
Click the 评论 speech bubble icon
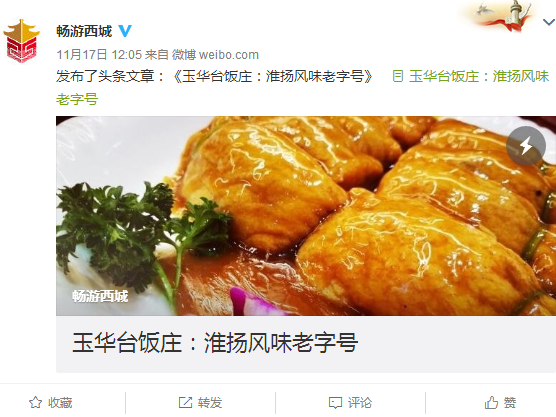click(335, 403)
